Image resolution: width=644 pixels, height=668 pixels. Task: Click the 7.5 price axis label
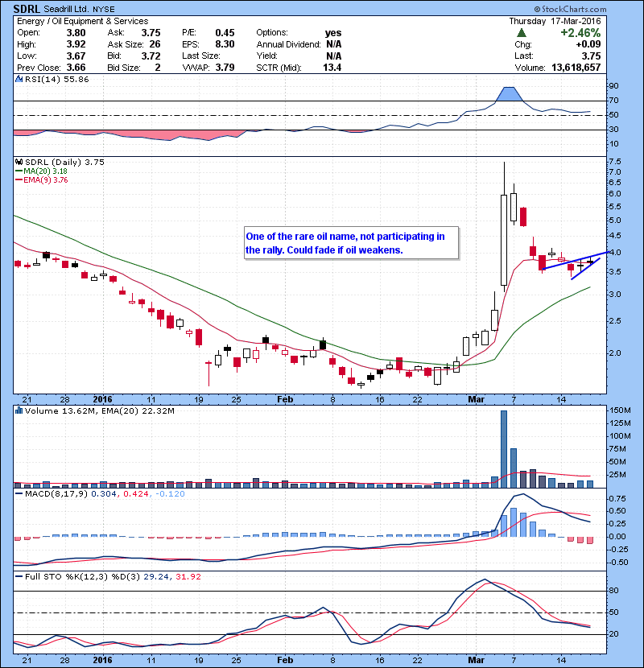pos(615,162)
